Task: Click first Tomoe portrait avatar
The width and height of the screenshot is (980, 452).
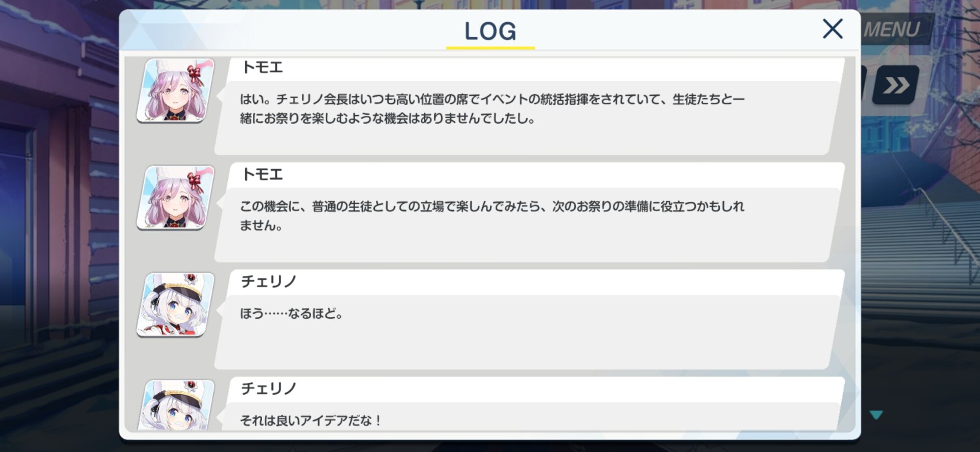Action: (176, 91)
